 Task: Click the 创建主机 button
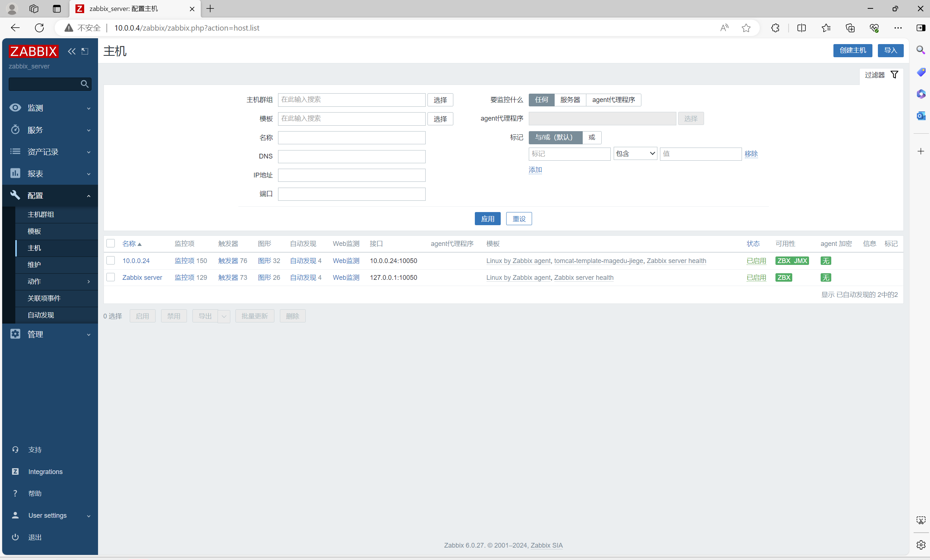[x=852, y=51]
